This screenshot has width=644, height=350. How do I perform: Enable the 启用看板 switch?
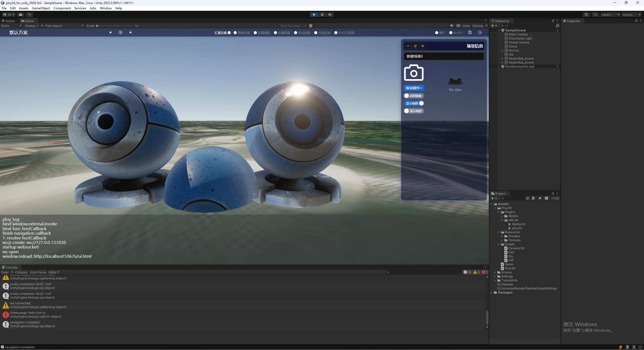click(x=414, y=96)
